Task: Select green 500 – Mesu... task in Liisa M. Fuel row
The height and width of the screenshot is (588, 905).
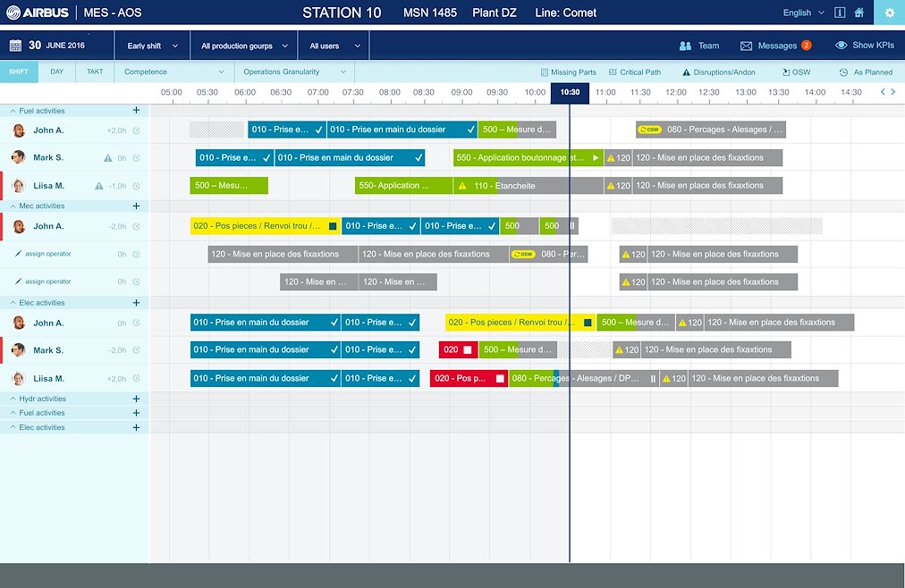Action: click(229, 185)
